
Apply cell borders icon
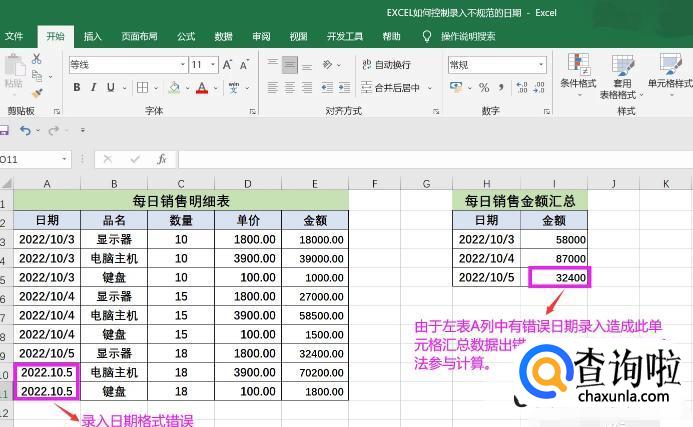142,88
